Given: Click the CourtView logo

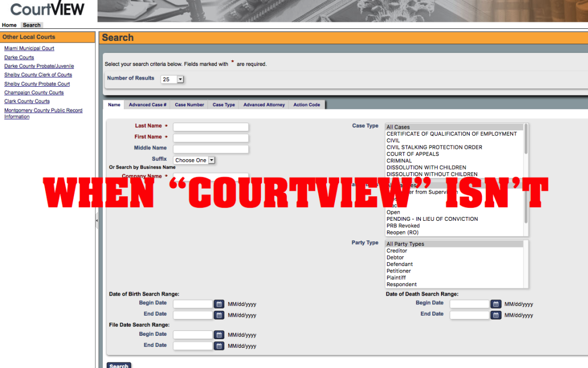Looking at the screenshot, I should pos(47,9).
